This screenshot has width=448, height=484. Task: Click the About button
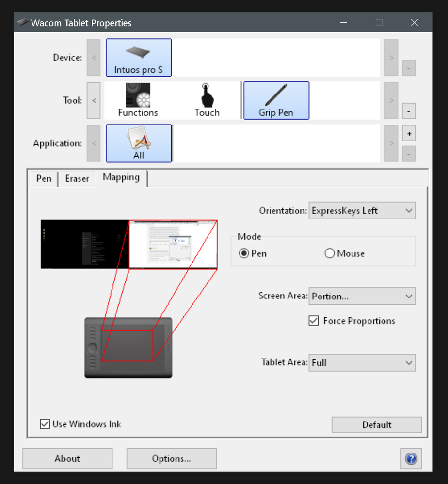(67, 459)
